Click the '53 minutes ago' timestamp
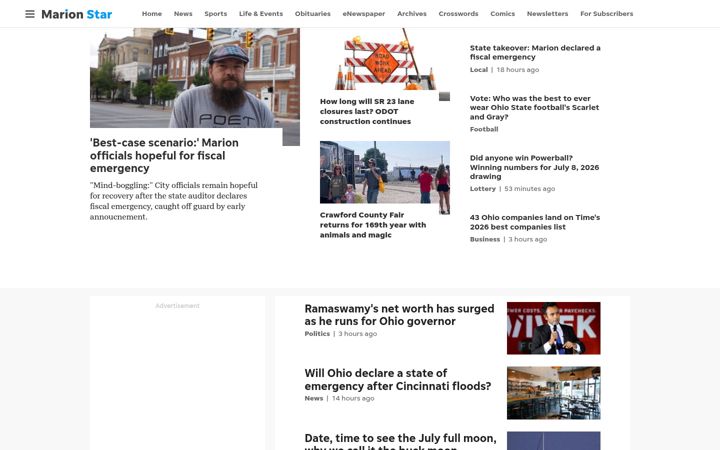720x450 pixels. 529,189
